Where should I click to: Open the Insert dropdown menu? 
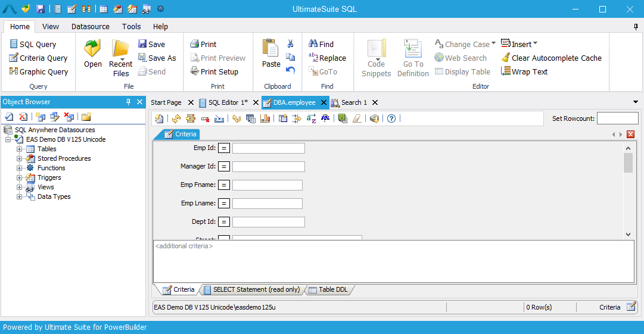click(x=519, y=44)
